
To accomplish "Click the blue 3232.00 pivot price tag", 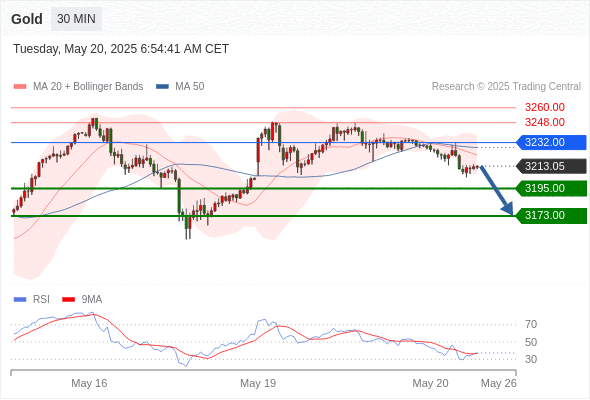I will click(x=551, y=143).
